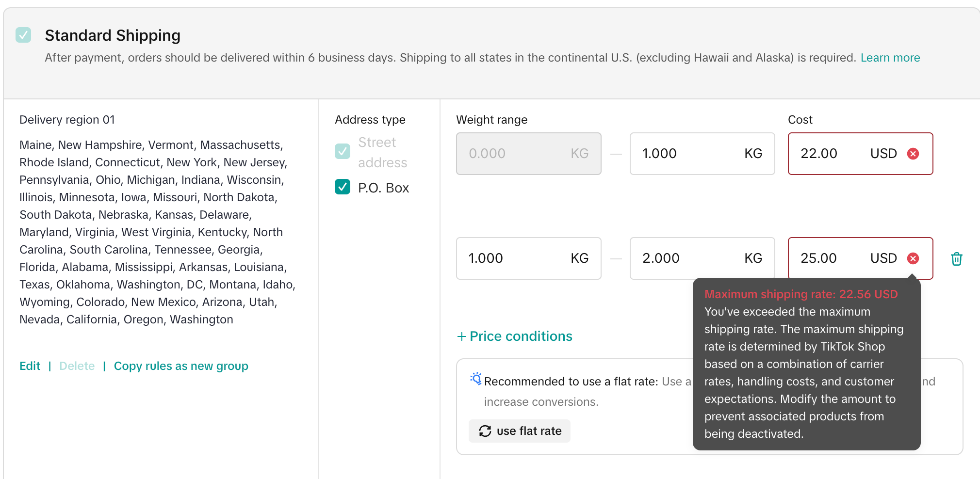The width and height of the screenshot is (980, 479).
Task: Copy rules as new group
Action: click(180, 366)
